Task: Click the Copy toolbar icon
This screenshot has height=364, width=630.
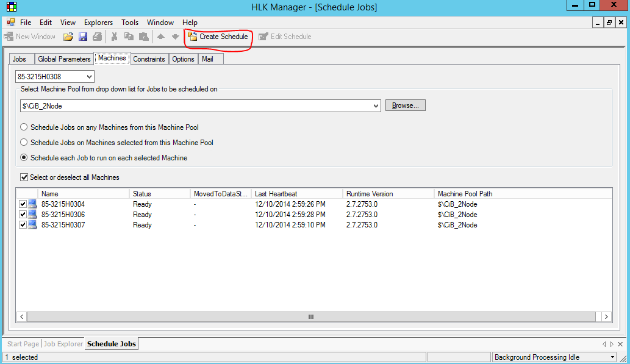Action: click(x=129, y=37)
